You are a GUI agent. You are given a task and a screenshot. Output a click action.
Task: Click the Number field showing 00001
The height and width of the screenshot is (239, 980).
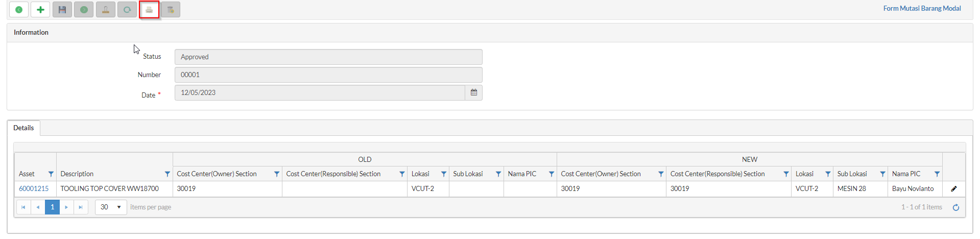click(328, 75)
